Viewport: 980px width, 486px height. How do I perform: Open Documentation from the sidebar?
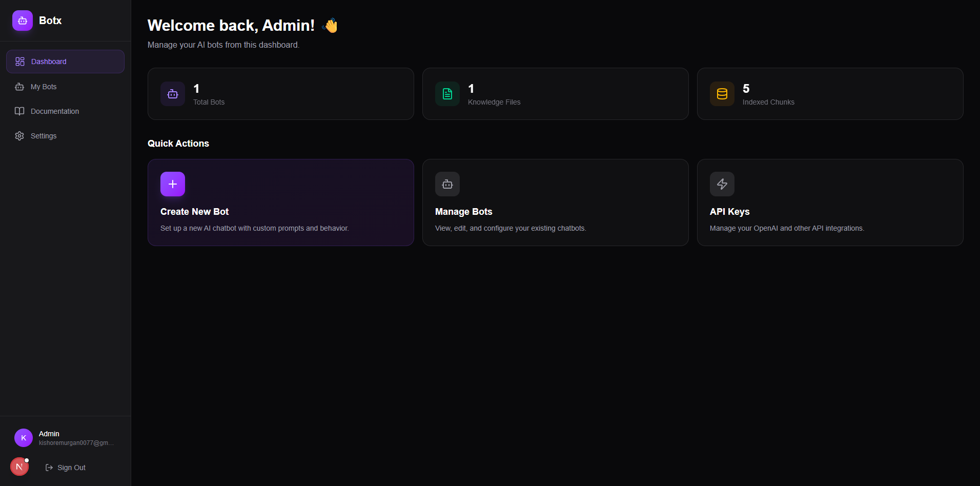click(x=55, y=111)
